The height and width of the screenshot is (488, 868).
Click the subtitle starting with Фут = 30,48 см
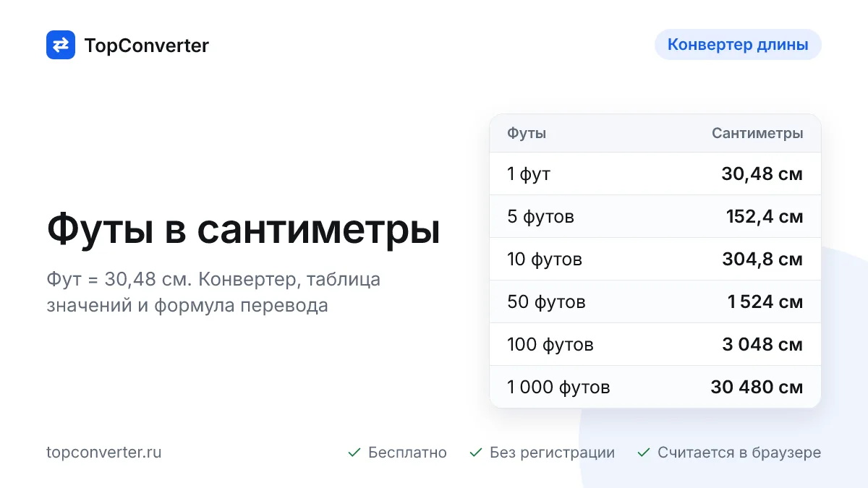[x=213, y=292]
